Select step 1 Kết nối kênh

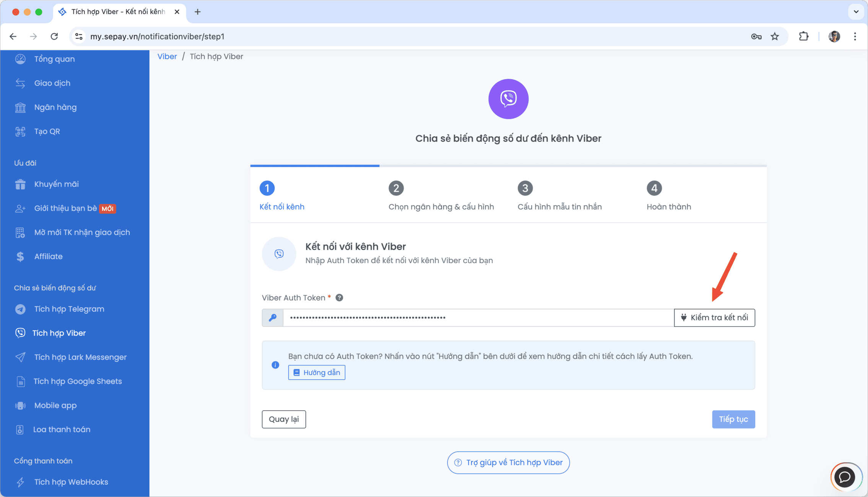(282, 196)
